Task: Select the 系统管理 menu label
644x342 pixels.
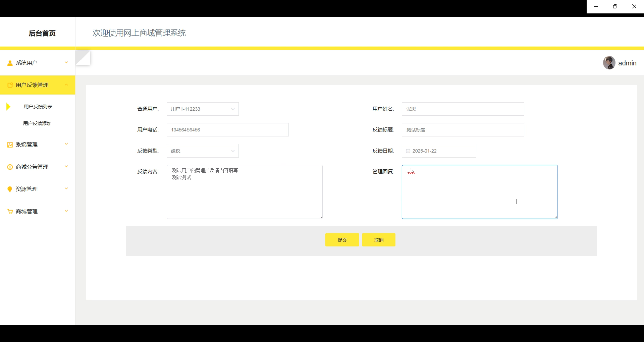Action: [x=26, y=145]
